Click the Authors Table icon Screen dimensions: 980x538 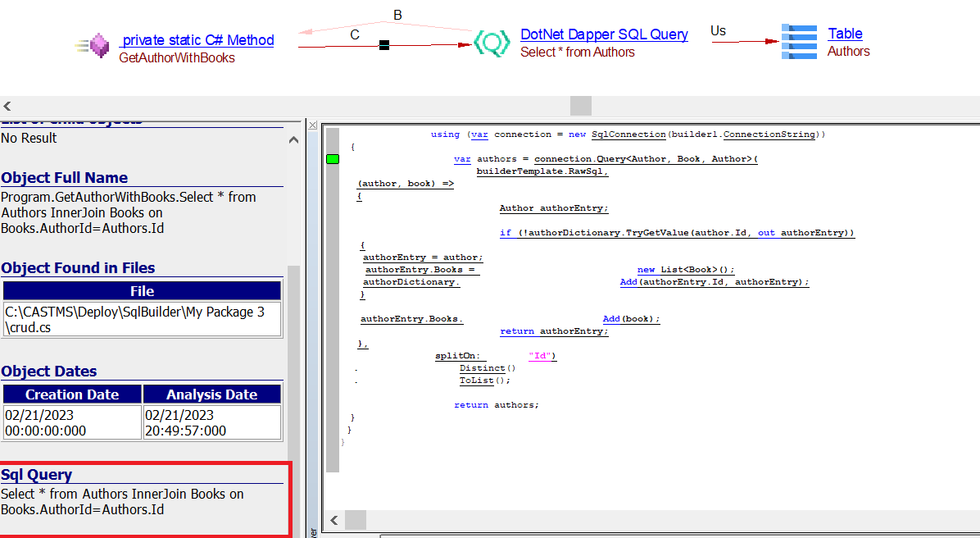coord(799,41)
